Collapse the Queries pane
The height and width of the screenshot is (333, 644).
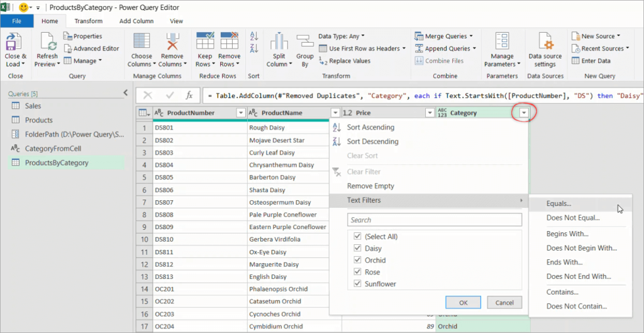(x=126, y=93)
